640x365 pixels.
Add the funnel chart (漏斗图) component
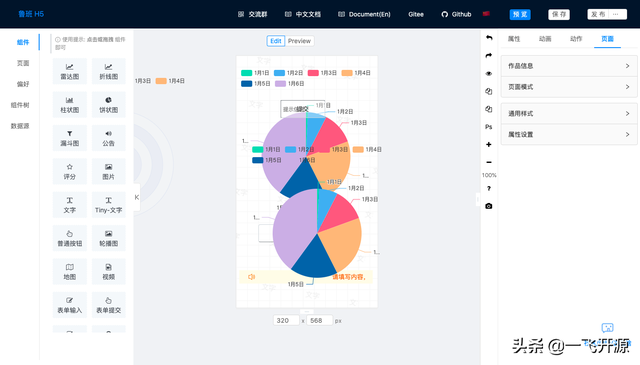[x=70, y=138]
